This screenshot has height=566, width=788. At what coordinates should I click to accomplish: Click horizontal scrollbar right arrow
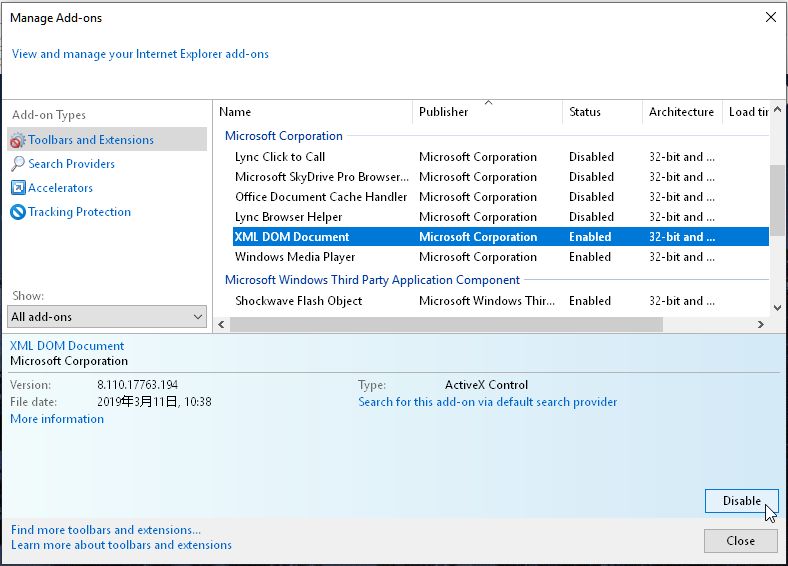point(761,325)
